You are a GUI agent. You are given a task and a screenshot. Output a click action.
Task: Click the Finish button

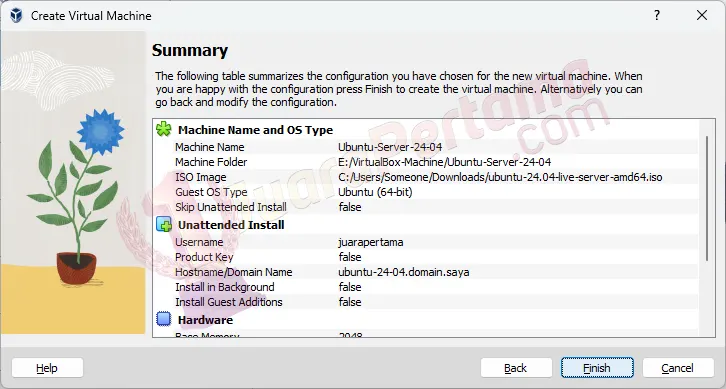597,368
